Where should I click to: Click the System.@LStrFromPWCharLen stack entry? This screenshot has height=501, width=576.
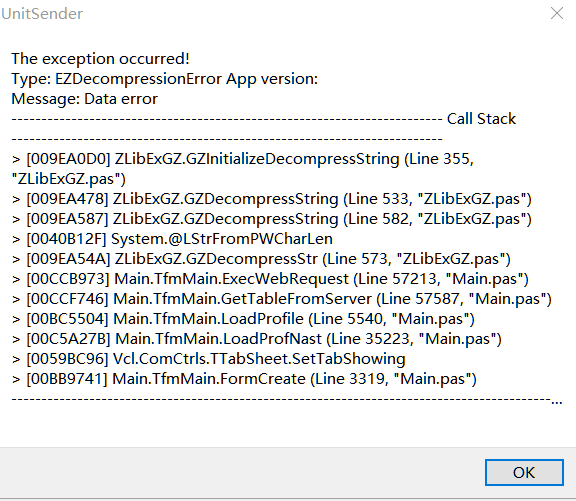click(x=172, y=239)
